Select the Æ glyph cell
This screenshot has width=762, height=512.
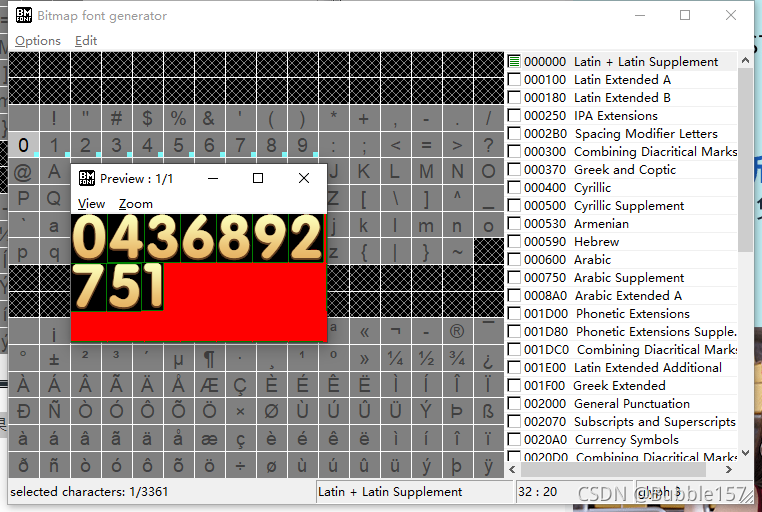[x=209, y=385]
